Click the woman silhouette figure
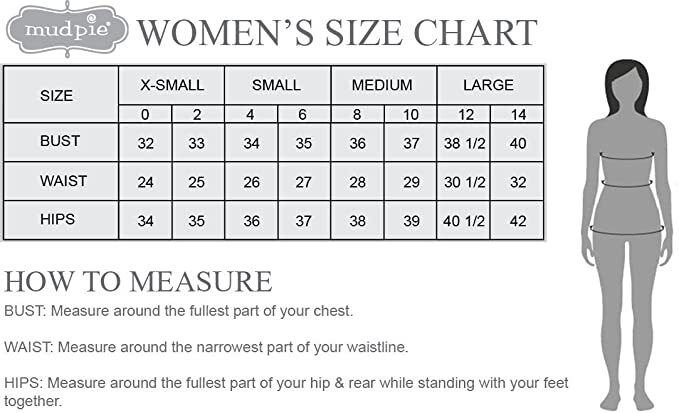Image resolution: width=679 pixels, height=413 pixels. coord(627,235)
